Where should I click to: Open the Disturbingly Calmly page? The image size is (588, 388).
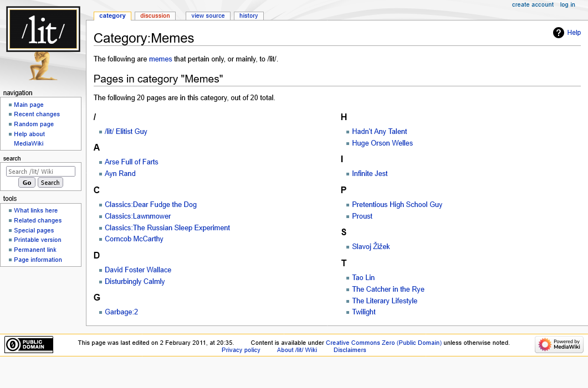coord(135,281)
